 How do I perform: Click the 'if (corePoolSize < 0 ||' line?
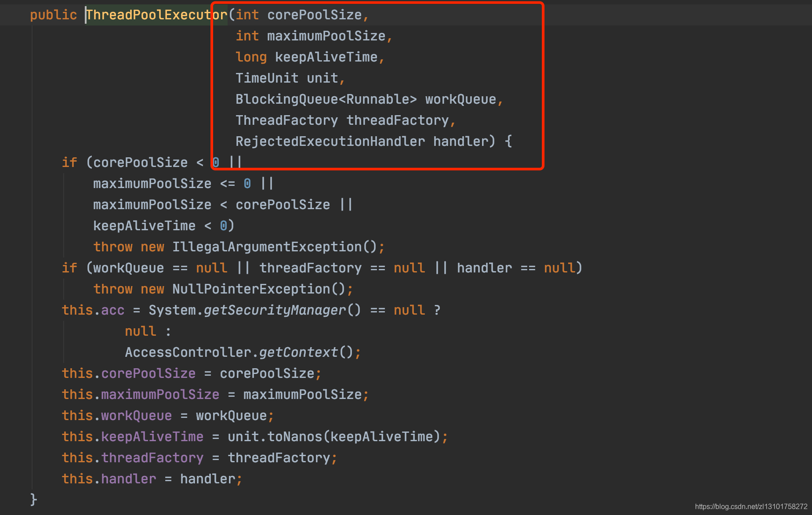[152, 163]
